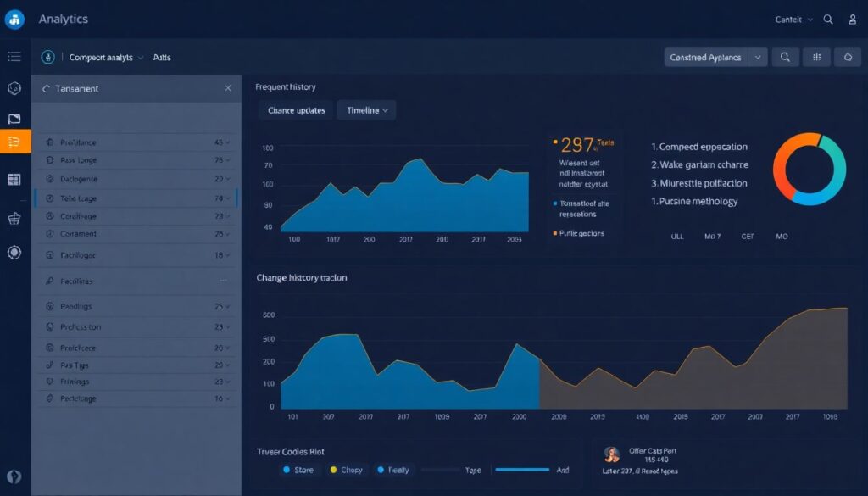Image resolution: width=868 pixels, height=496 pixels.
Task: Select the Tele Luage row in the list
Action: tap(136, 198)
